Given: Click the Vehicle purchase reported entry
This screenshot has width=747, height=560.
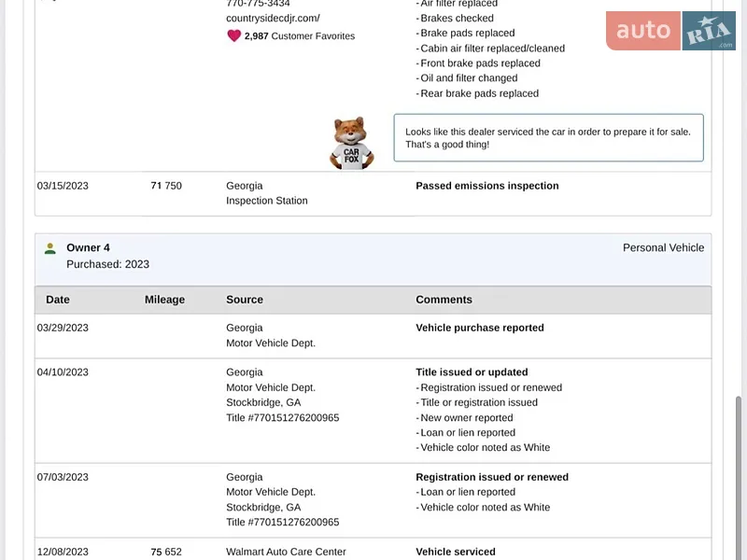Looking at the screenshot, I should coord(480,328).
